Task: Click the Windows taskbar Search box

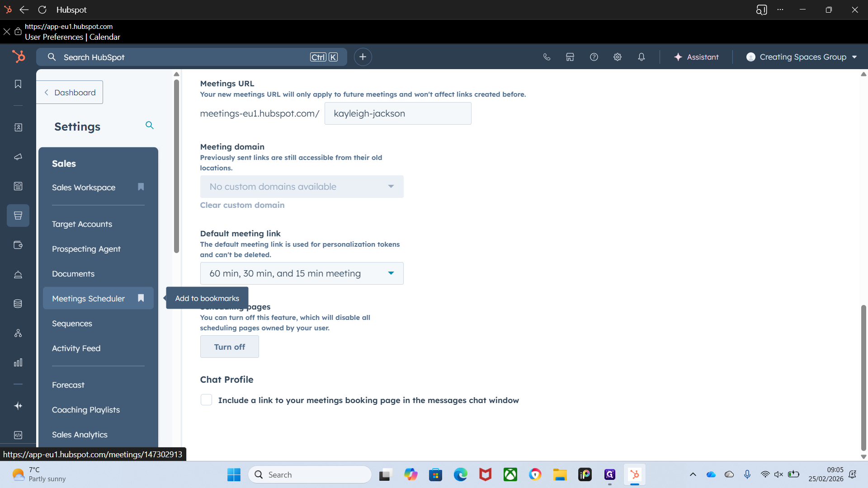Action: [x=310, y=474]
